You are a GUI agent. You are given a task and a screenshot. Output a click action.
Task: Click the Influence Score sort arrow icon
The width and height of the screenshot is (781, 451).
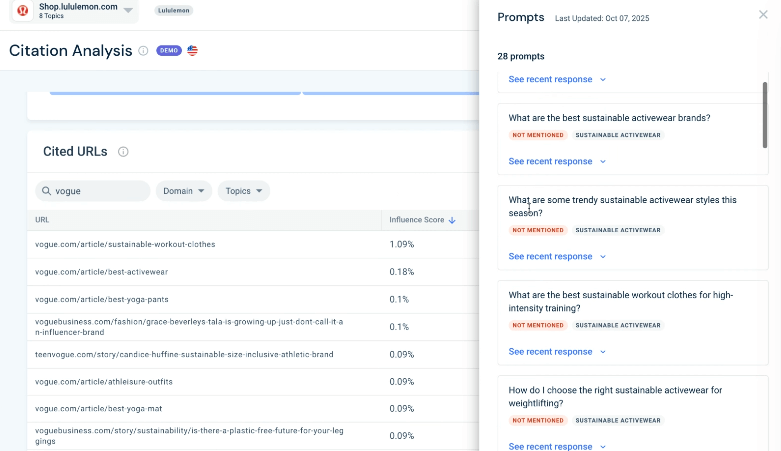tap(452, 220)
